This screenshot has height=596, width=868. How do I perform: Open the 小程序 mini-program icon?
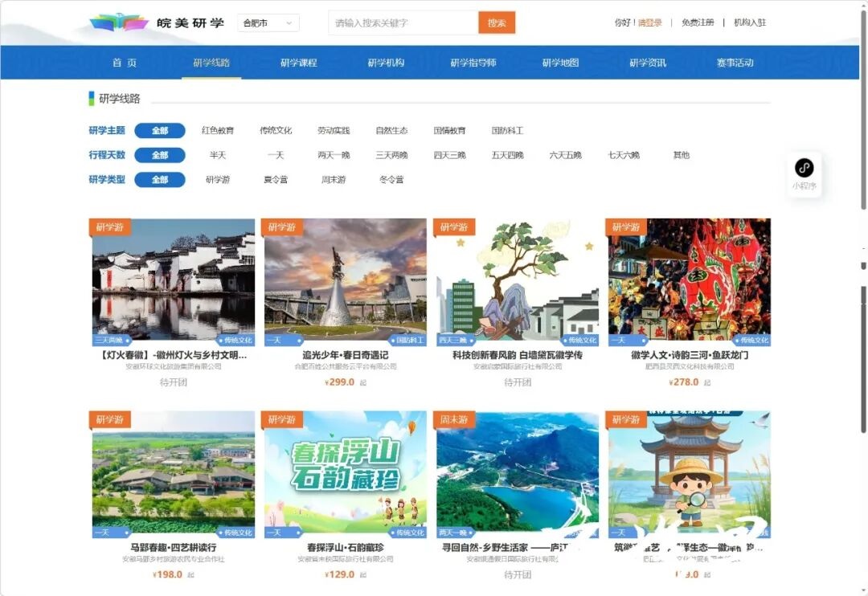tap(804, 168)
